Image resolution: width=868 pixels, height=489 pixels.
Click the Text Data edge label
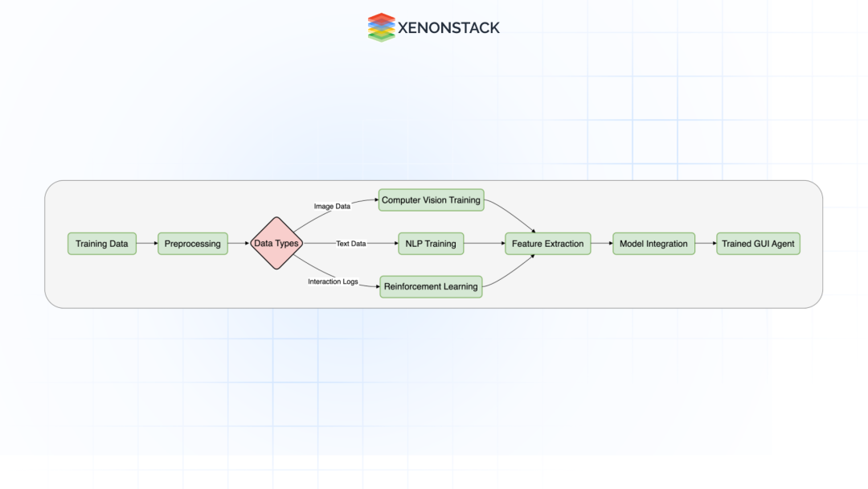(x=351, y=243)
